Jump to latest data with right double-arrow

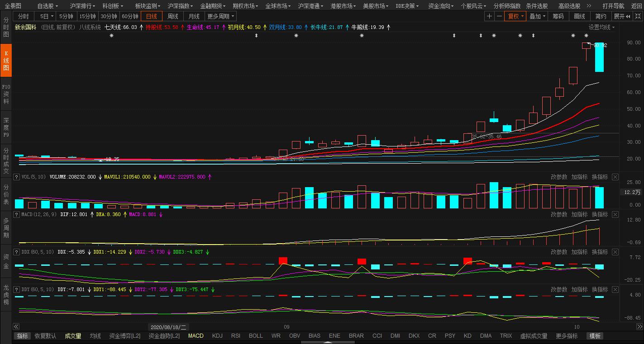click(639, 326)
